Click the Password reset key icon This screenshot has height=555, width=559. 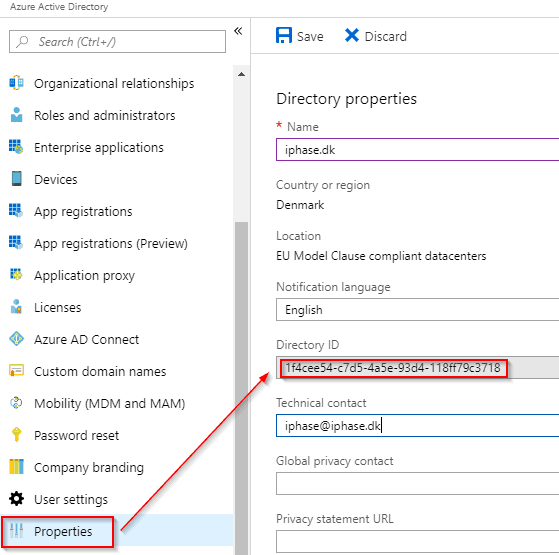(x=16, y=435)
